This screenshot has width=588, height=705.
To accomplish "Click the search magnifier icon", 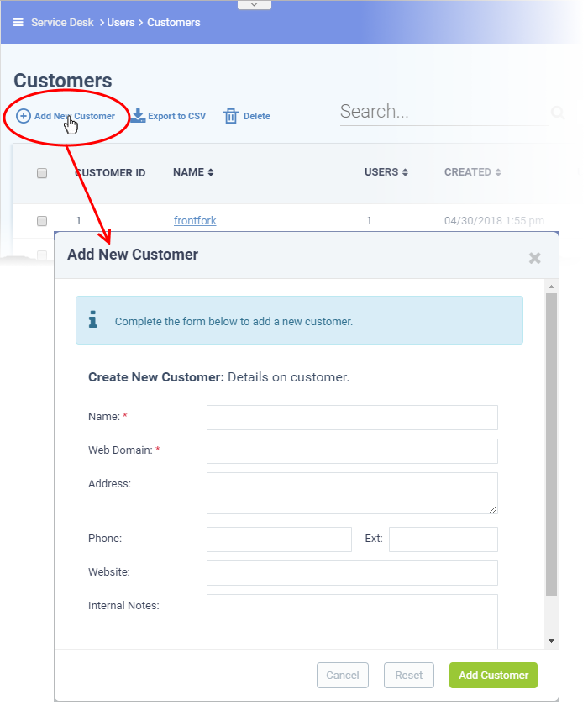I will [x=558, y=113].
